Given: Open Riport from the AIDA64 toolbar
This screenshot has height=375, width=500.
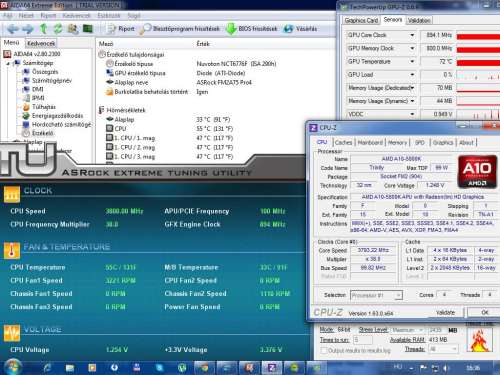Looking at the screenshot, I should [x=121, y=29].
